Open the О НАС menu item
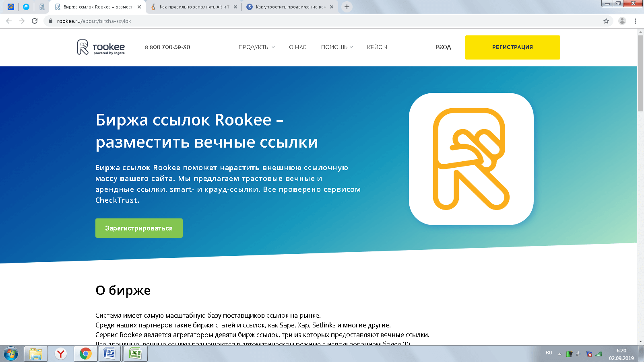Screen dimensions: 644x362 click(297, 47)
